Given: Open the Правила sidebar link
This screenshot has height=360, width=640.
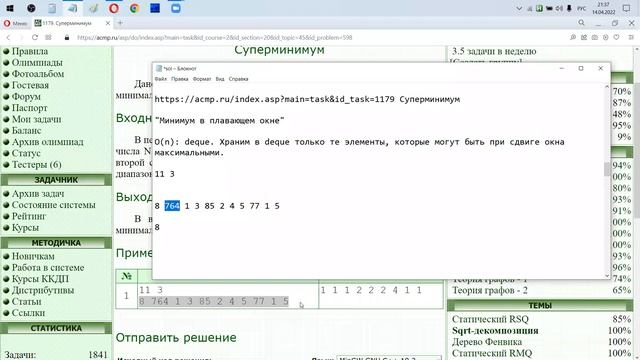Looking at the screenshot, I should (x=30, y=51).
